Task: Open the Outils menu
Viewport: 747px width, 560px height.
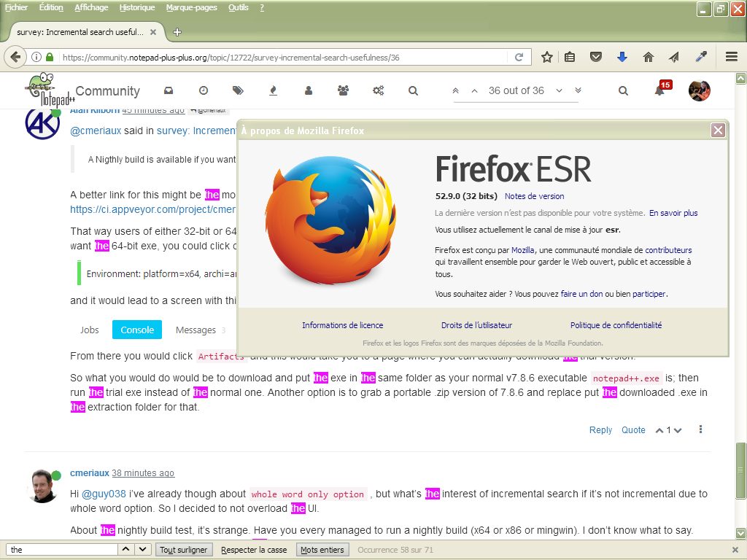Action: 239,7
